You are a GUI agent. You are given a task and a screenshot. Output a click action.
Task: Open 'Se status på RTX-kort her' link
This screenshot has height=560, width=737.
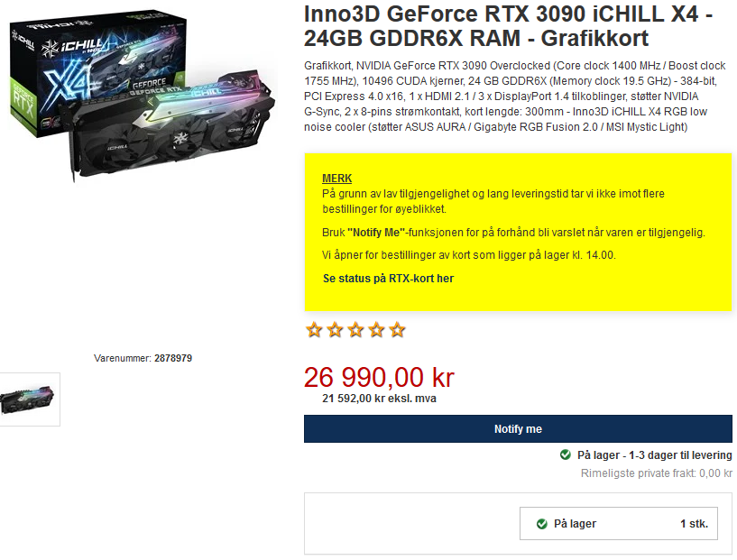(x=388, y=279)
